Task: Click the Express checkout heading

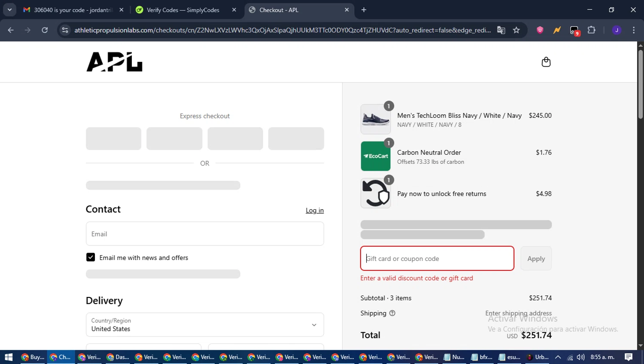Action: [x=205, y=116]
